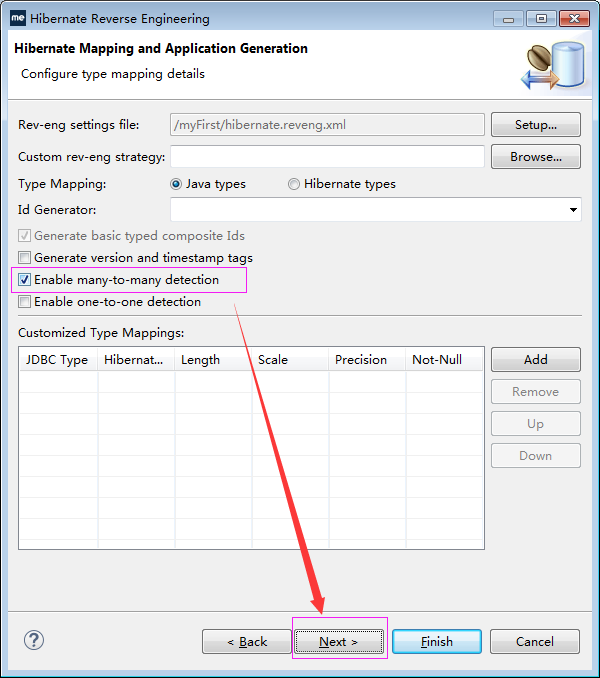The height and width of the screenshot is (678, 600).
Task: Minimize the Hibernate Reverse Engineering window
Action: tap(508, 19)
